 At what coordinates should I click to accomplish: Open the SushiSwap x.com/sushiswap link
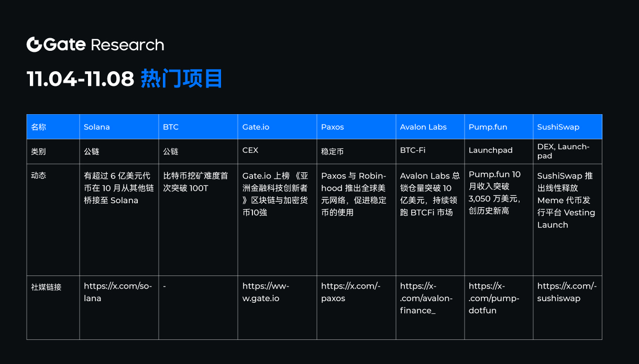(566, 292)
